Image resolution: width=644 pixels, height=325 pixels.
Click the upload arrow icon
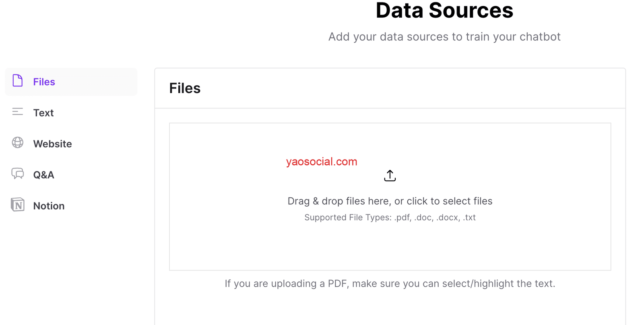(x=390, y=176)
